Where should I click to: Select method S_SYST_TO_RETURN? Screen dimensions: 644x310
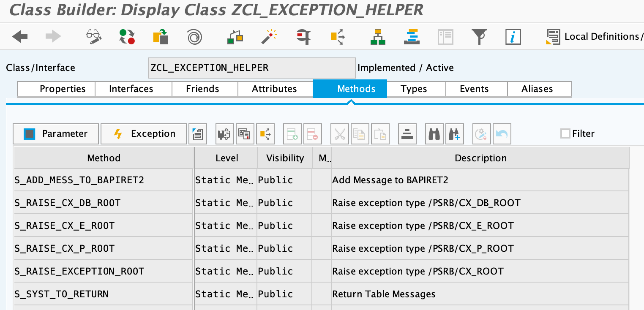click(104, 294)
